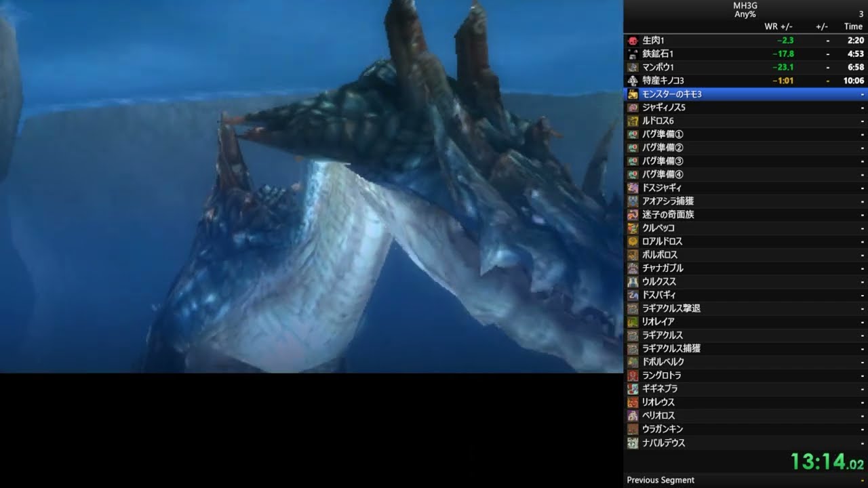The height and width of the screenshot is (488, 868).
Task: Click the icon beside バグ準備③
Action: click(633, 161)
